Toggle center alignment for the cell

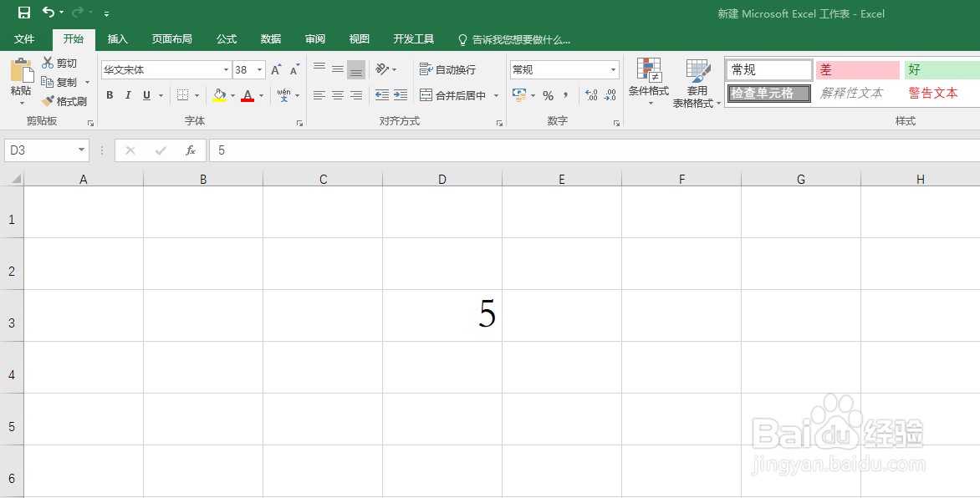337,94
